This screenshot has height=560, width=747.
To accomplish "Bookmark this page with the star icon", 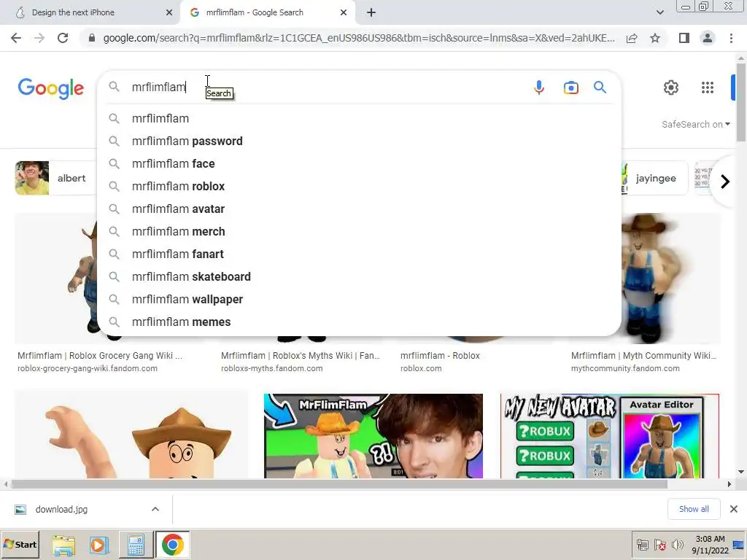I will pyautogui.click(x=655, y=38).
